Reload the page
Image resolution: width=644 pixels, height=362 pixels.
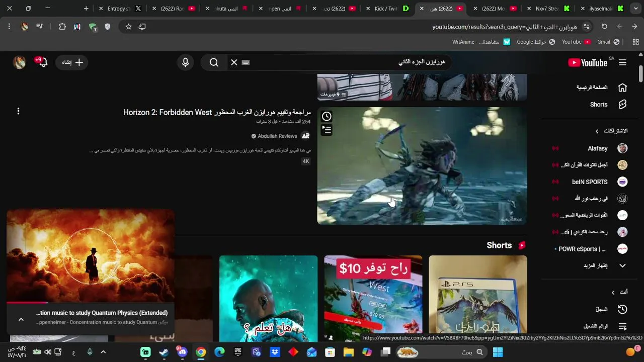[x=604, y=27]
